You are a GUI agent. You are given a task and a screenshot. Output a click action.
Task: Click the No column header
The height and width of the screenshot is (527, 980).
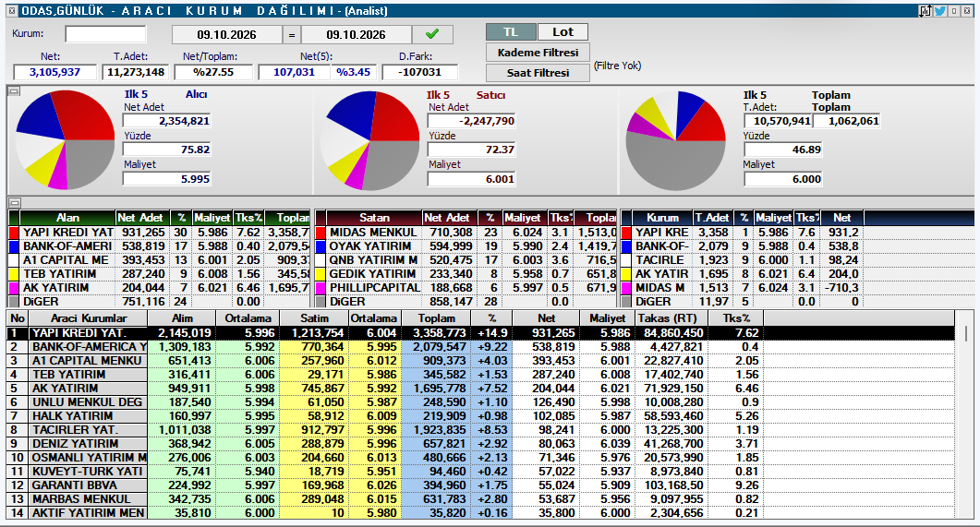[x=18, y=317]
